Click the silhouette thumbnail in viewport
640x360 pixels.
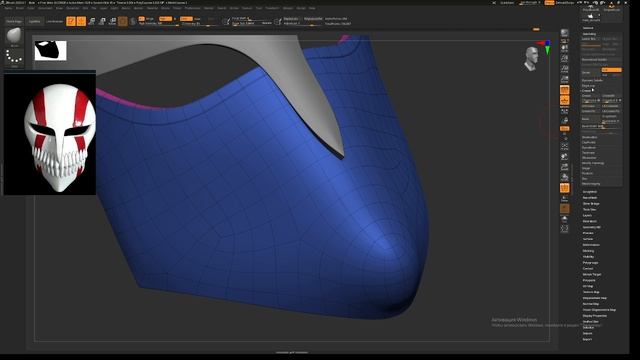click(x=51, y=51)
